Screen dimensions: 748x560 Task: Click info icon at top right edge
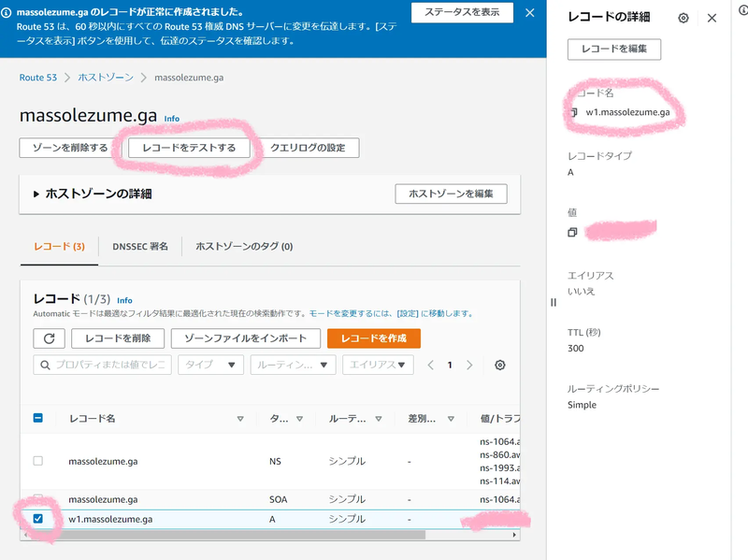coord(743,10)
